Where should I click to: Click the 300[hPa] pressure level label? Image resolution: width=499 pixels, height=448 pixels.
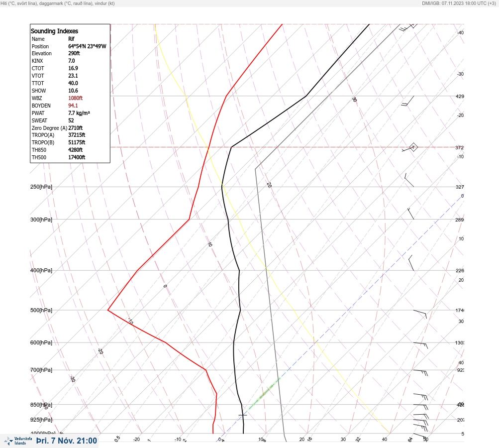pos(41,220)
